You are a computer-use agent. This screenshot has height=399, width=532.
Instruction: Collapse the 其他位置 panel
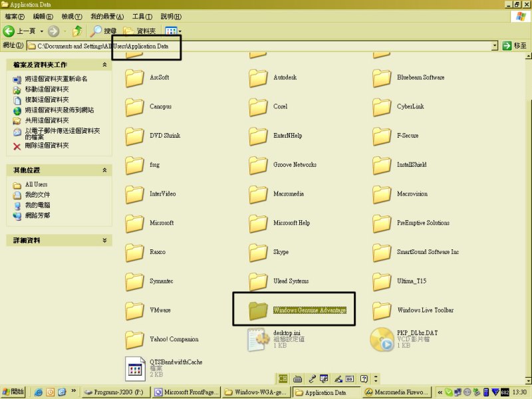tap(104, 170)
